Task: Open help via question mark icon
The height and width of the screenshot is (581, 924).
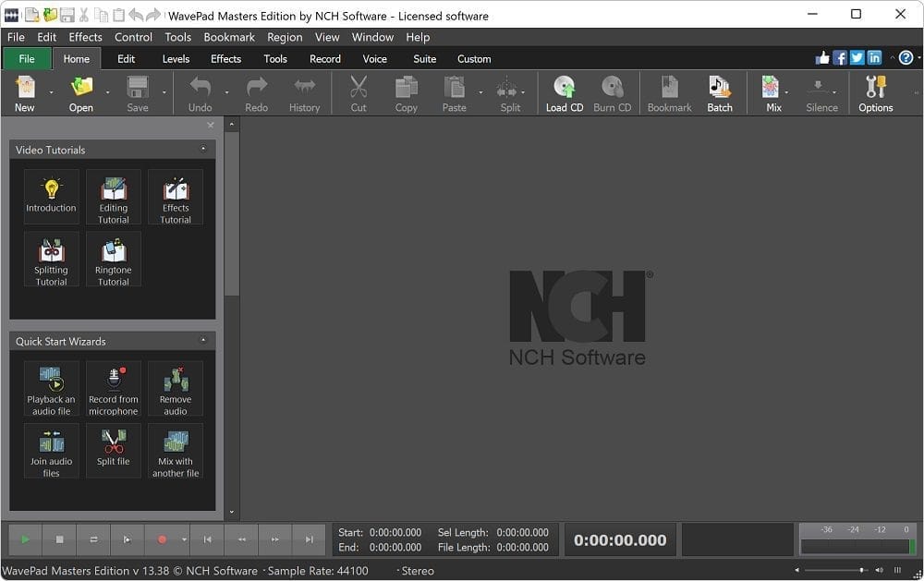Action: [906, 58]
